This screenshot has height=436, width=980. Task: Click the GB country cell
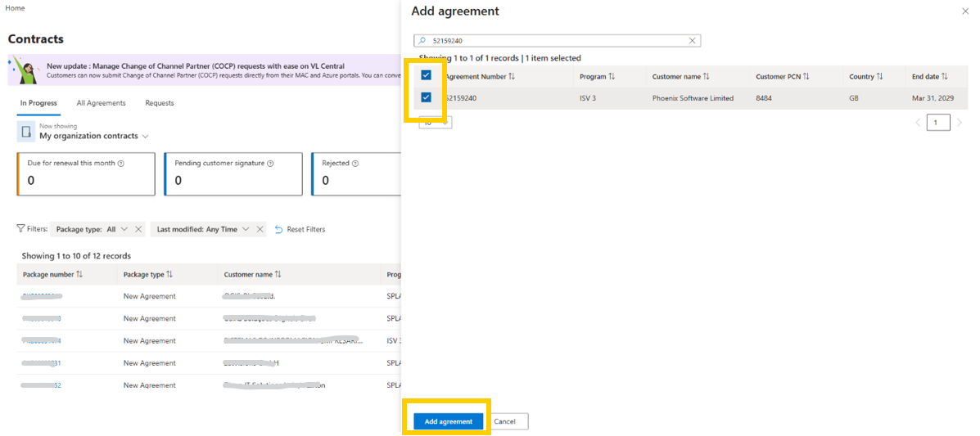coord(854,98)
